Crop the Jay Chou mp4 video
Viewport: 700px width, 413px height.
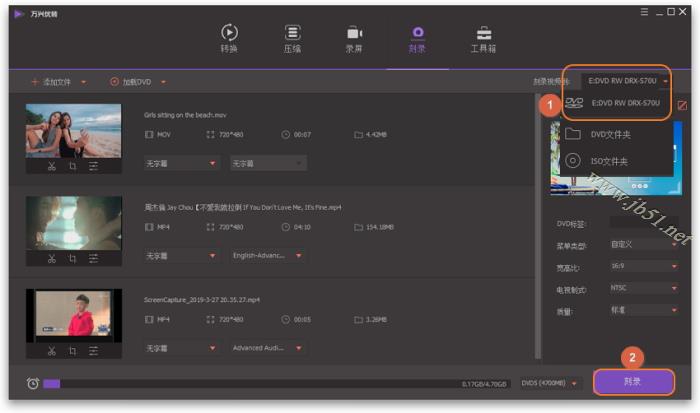coord(72,259)
